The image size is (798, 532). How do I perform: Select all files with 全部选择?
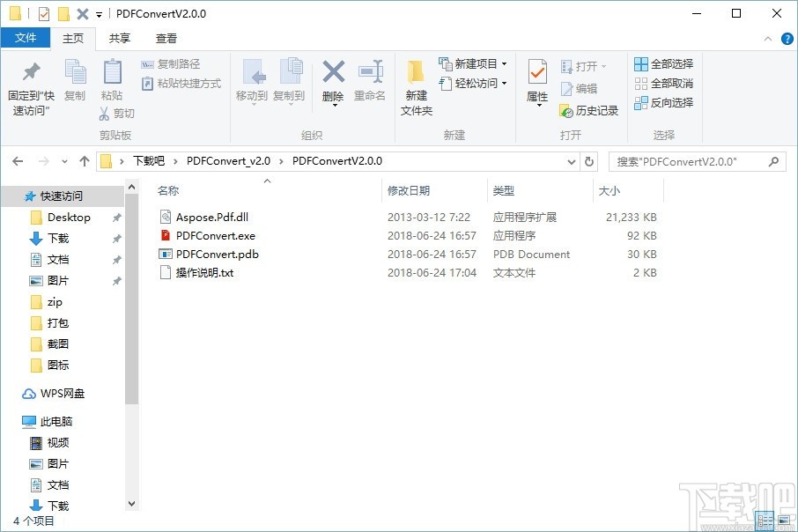[663, 63]
